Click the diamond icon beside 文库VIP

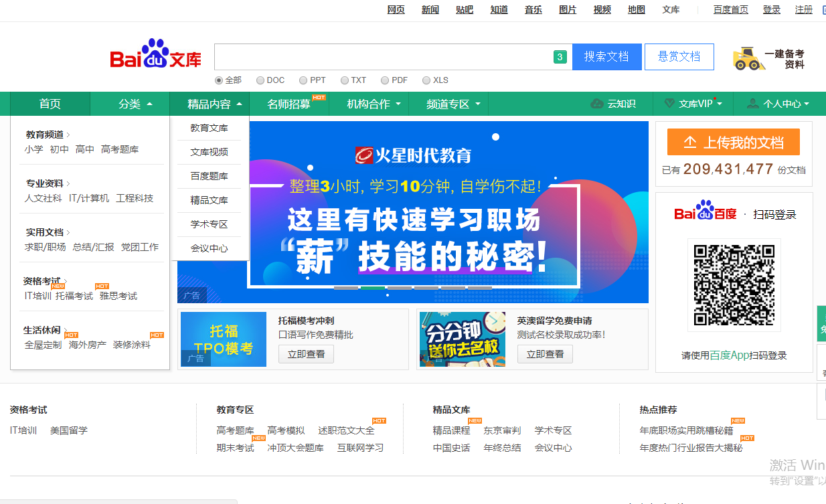pyautogui.click(x=670, y=104)
